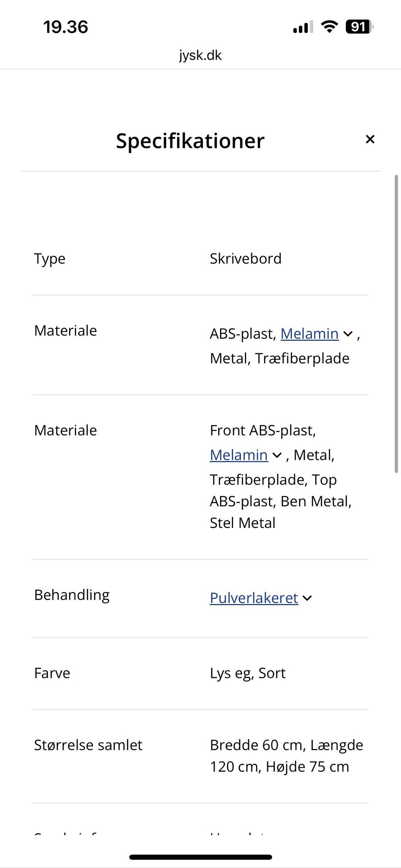Viewport: 401px width, 868px height.
Task: Select the Skrivebord type value
Action: pyautogui.click(x=246, y=259)
